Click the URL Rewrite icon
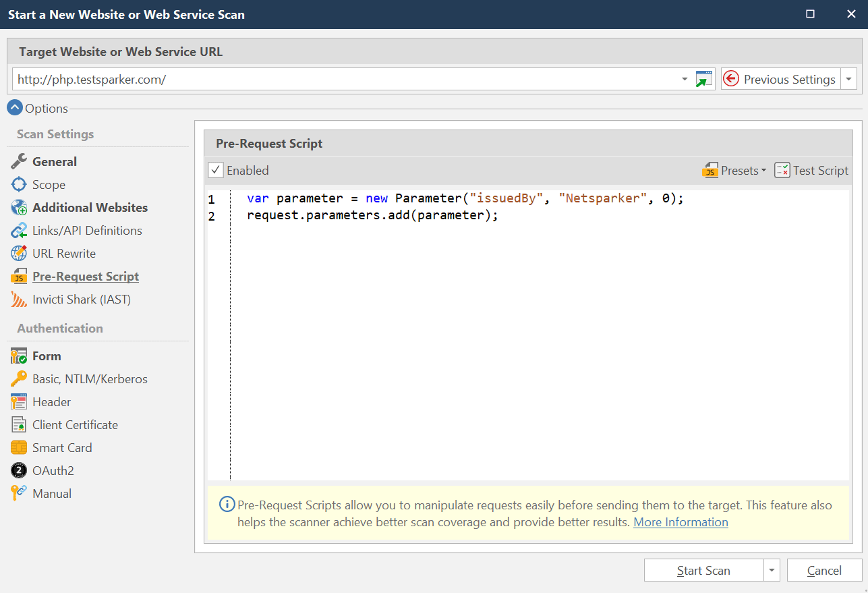Screen dimensions: 868x593 (19, 254)
